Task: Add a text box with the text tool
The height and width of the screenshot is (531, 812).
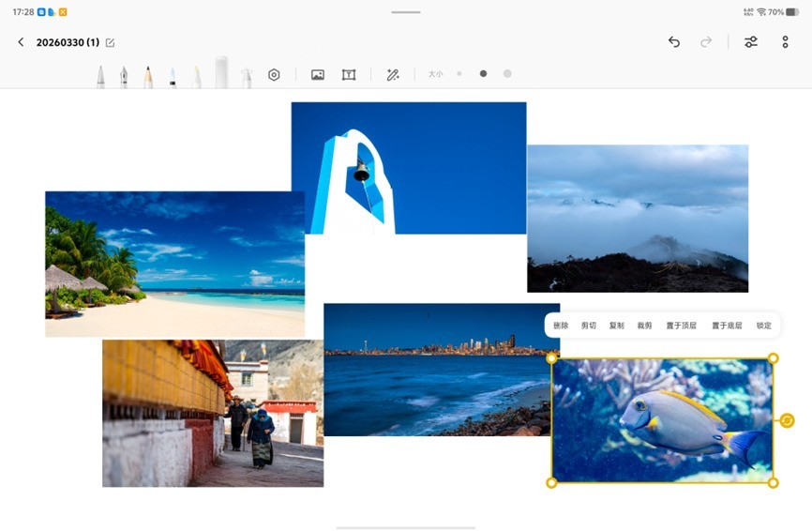Action: pos(349,74)
